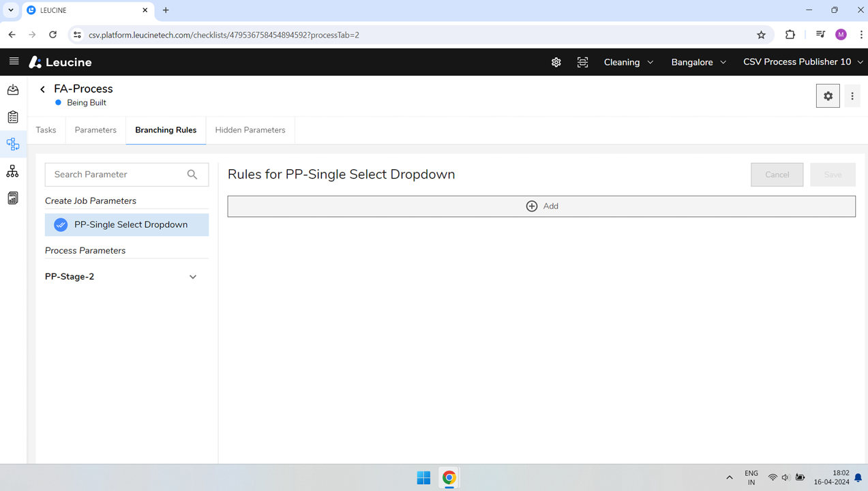Go back in browser history
Screen dimensions: 868x491
(x=12, y=35)
